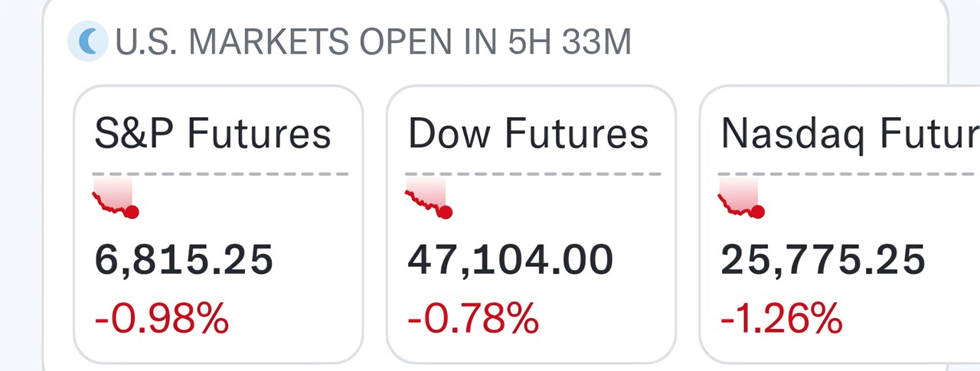Open the S&P Futures title link

[x=213, y=134]
